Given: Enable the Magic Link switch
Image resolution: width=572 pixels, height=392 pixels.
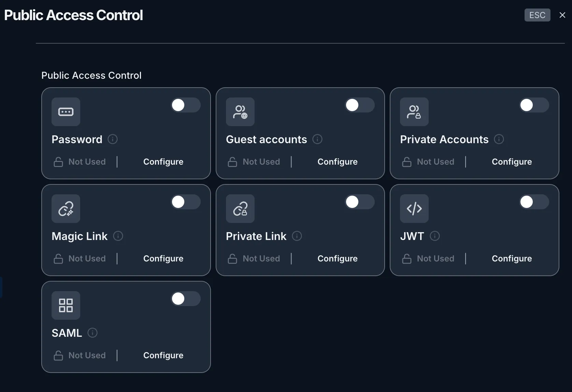Looking at the screenshot, I should [186, 202].
